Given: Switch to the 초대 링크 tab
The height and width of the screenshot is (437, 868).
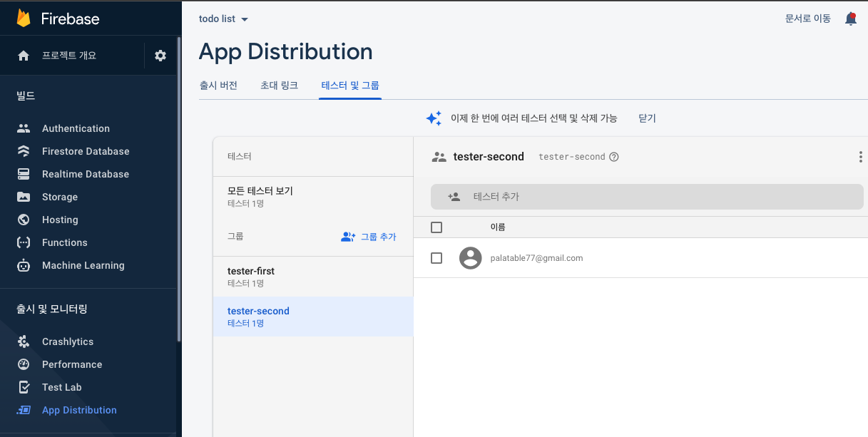Looking at the screenshot, I should (x=279, y=86).
